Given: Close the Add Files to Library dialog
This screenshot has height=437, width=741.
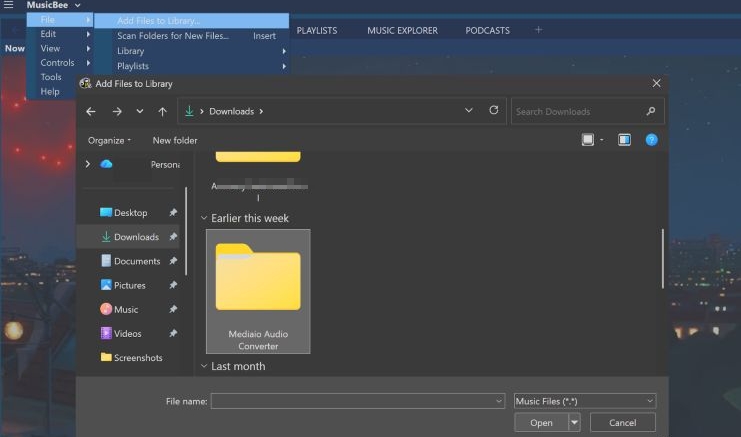Looking at the screenshot, I should (656, 83).
